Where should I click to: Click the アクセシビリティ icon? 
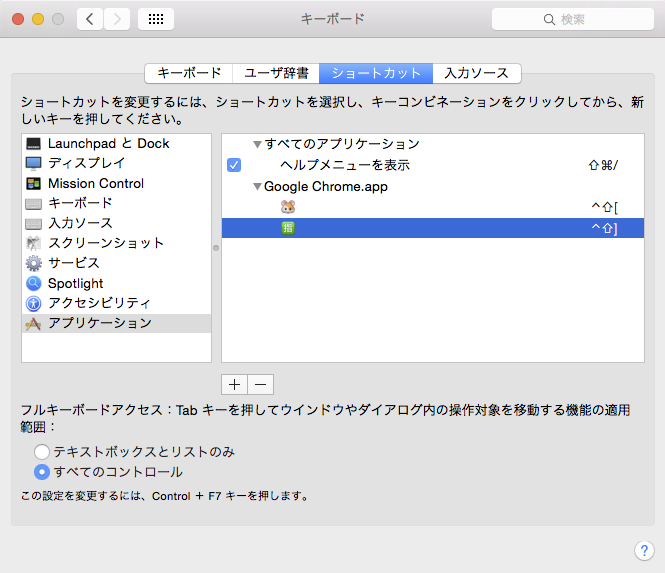tap(34, 303)
